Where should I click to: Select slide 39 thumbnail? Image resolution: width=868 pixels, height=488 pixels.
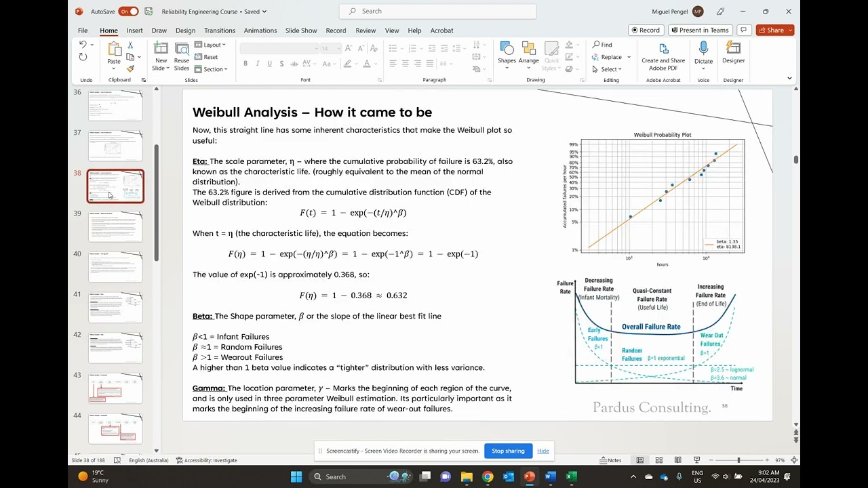(x=115, y=226)
